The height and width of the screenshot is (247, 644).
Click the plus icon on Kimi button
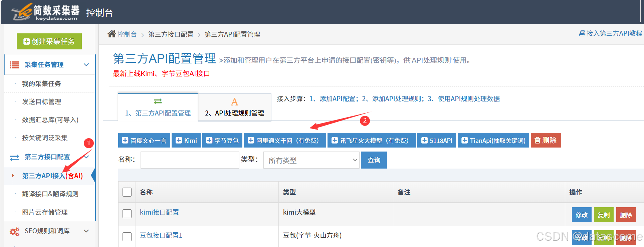179,141
